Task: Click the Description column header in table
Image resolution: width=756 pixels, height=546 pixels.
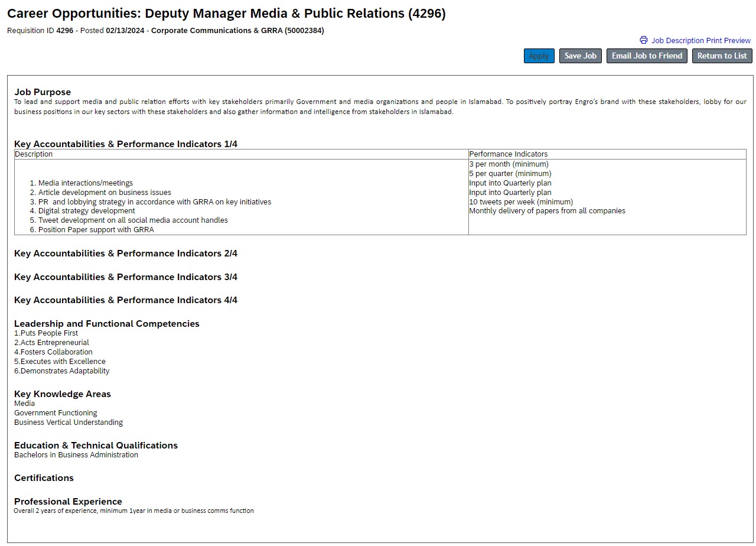Action: (34, 154)
